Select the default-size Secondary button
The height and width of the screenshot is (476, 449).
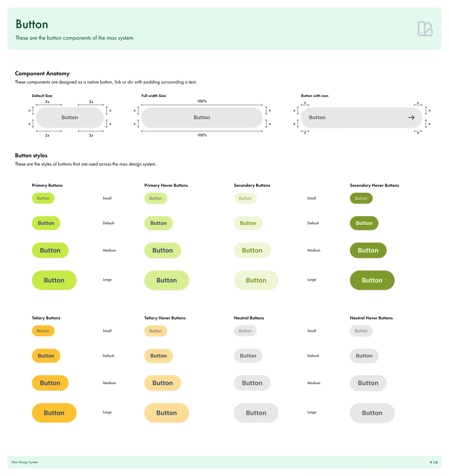[x=248, y=223]
